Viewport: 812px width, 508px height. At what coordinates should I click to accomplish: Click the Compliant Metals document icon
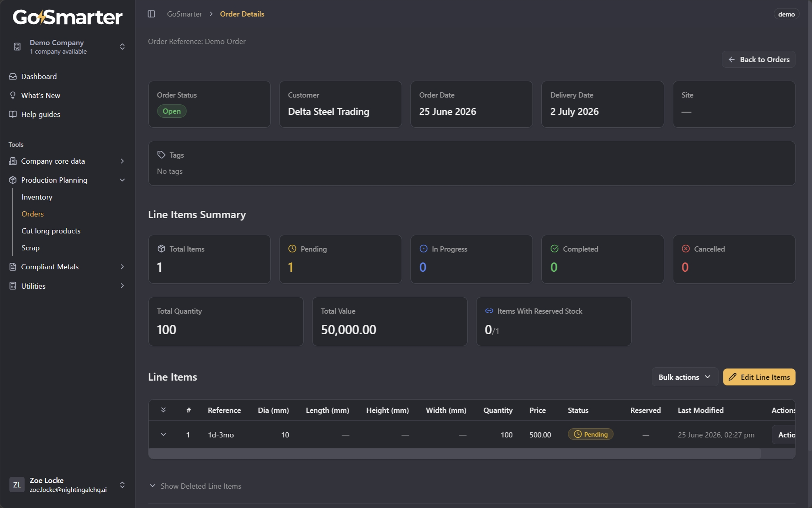click(13, 267)
